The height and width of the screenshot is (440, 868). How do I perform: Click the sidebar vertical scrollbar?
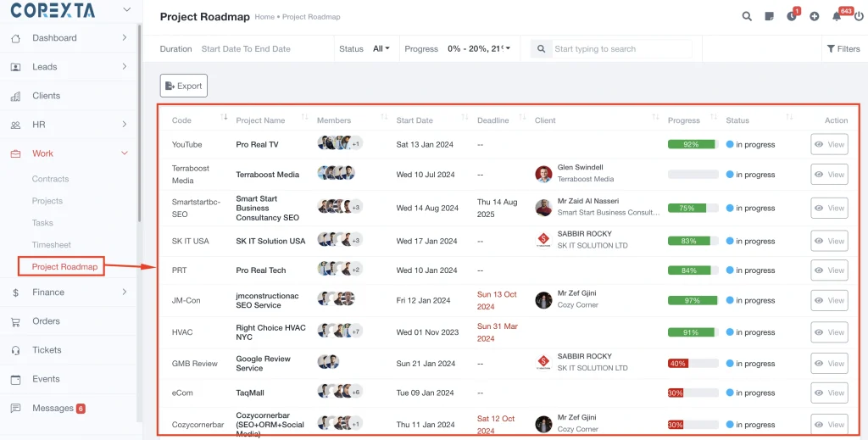point(139,122)
